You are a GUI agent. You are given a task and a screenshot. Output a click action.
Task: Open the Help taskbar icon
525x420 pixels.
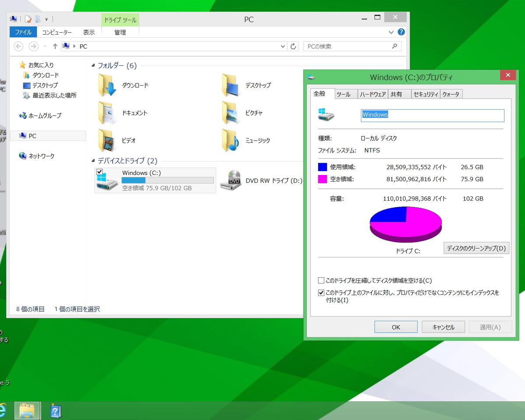(x=56, y=411)
